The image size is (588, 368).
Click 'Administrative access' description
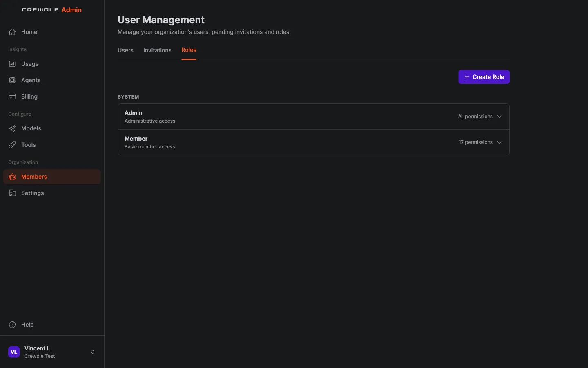tap(150, 121)
